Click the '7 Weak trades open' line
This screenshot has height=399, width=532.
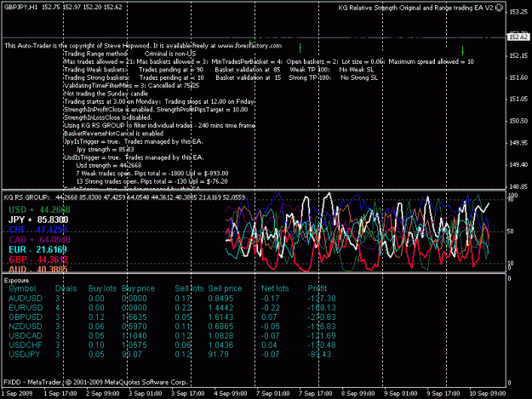[x=152, y=174]
